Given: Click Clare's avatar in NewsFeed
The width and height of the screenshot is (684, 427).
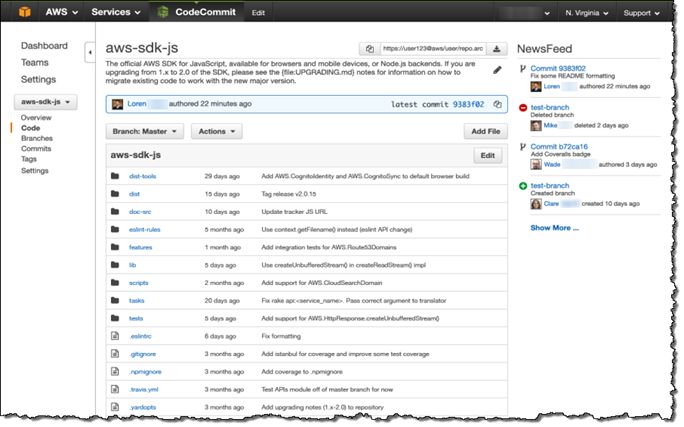Looking at the screenshot, I should point(536,204).
